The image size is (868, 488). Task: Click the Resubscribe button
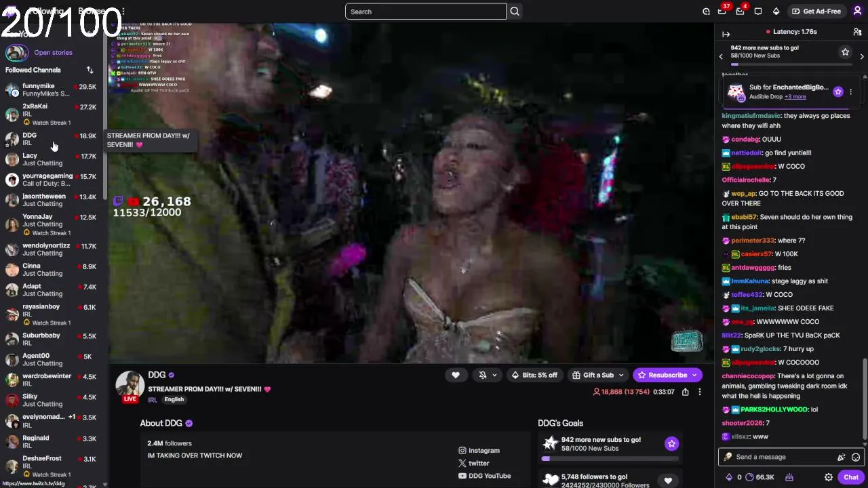click(667, 375)
